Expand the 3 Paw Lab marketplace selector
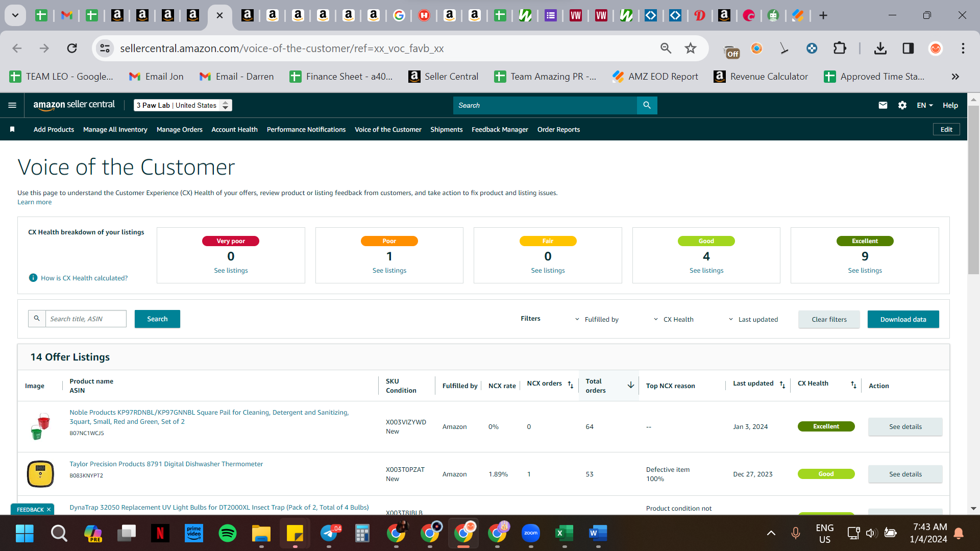The width and height of the screenshot is (980, 551). click(x=183, y=105)
